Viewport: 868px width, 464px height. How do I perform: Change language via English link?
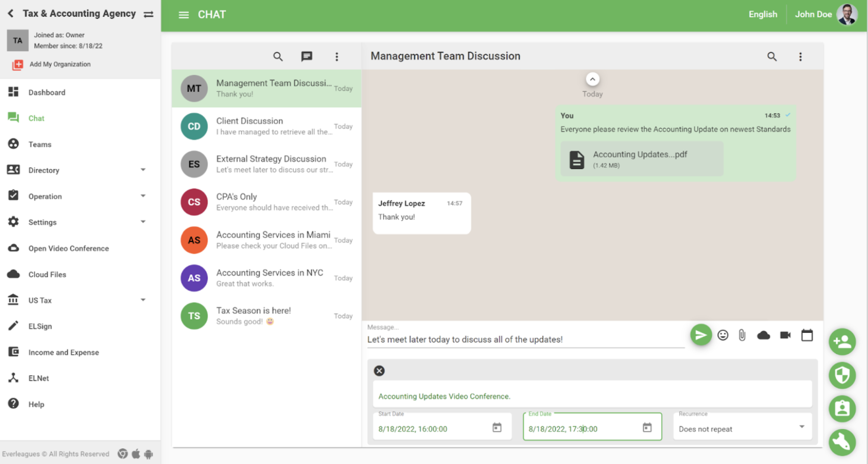tap(762, 14)
